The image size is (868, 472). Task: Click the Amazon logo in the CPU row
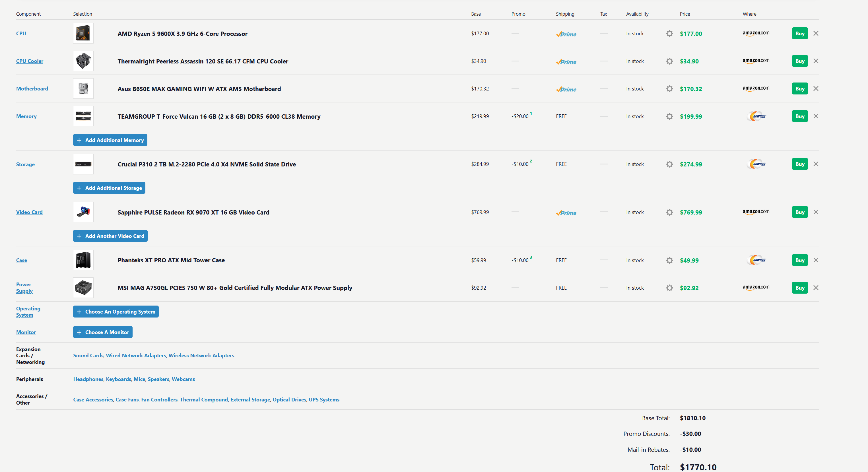tap(756, 33)
